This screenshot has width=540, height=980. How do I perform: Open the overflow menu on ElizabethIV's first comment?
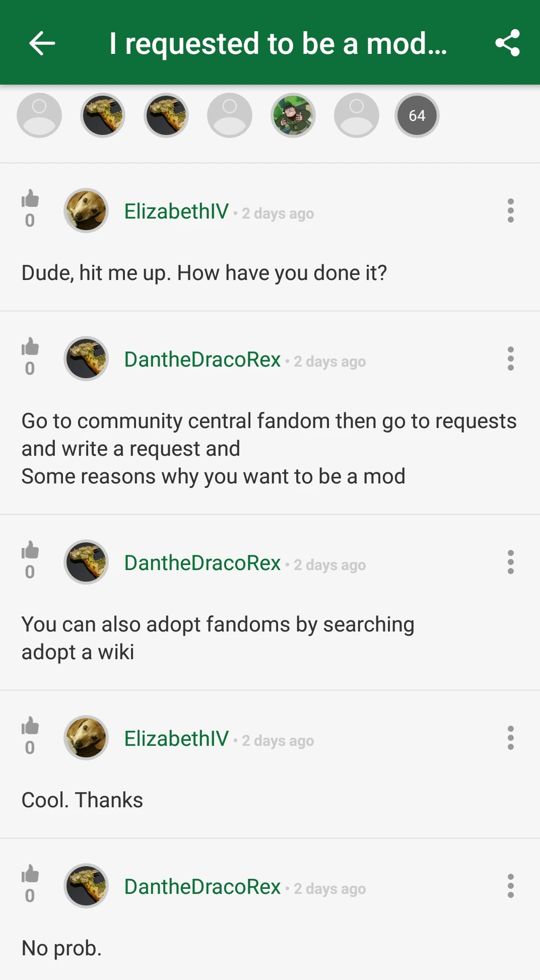[510, 211]
